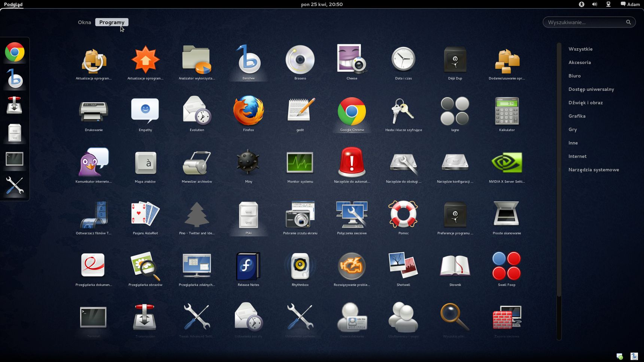
Task: Click the tools icon in the dash
Action: [x=15, y=185]
